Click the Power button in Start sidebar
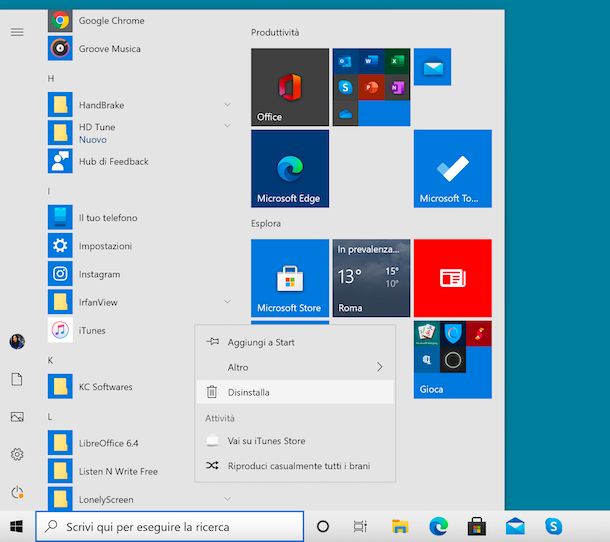610x542 pixels. pos(17,492)
